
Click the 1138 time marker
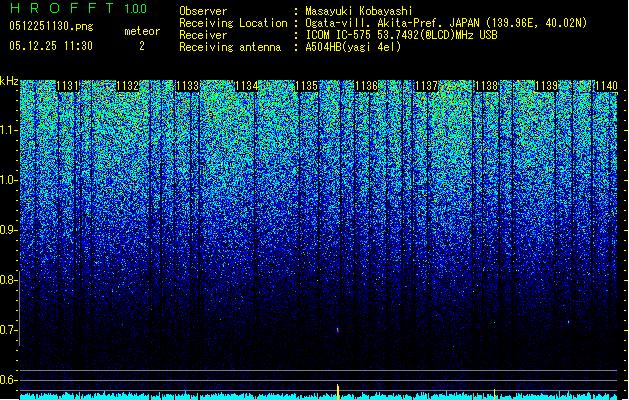(486, 86)
